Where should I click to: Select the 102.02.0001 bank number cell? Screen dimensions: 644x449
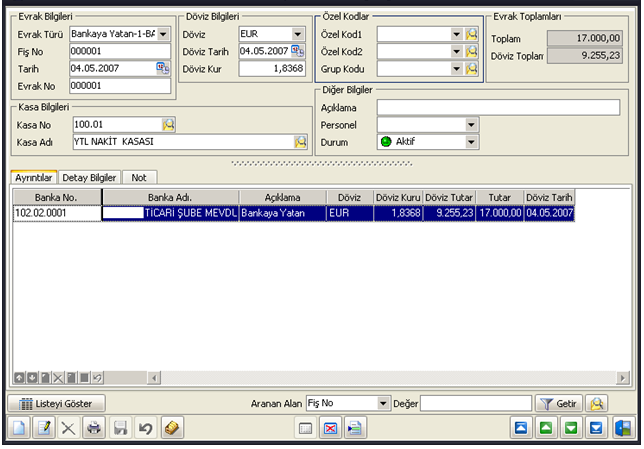[57, 213]
